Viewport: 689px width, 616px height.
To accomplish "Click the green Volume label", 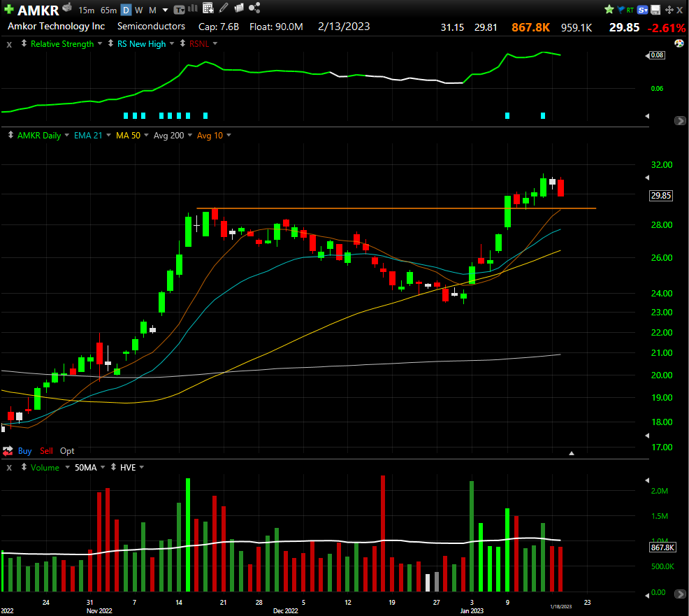I will [45, 467].
